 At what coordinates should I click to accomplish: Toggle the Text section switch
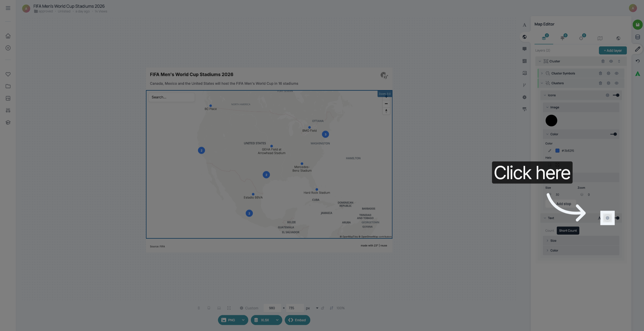pyautogui.click(x=617, y=218)
